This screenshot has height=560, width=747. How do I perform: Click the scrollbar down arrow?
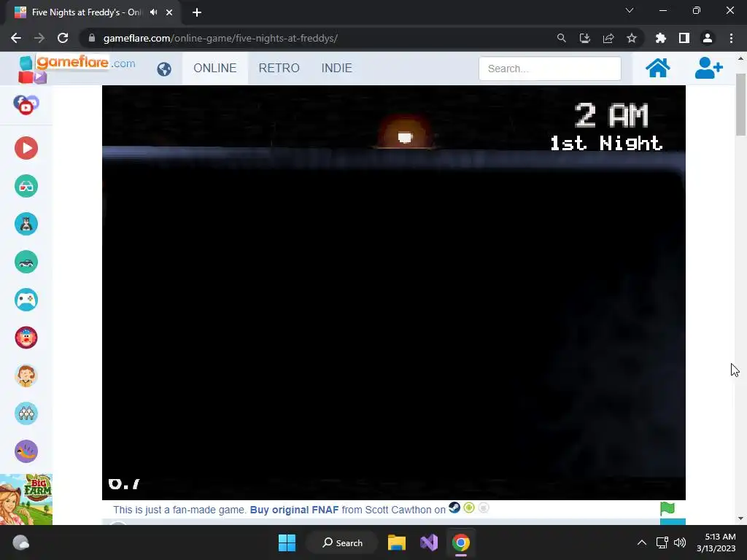(741, 518)
